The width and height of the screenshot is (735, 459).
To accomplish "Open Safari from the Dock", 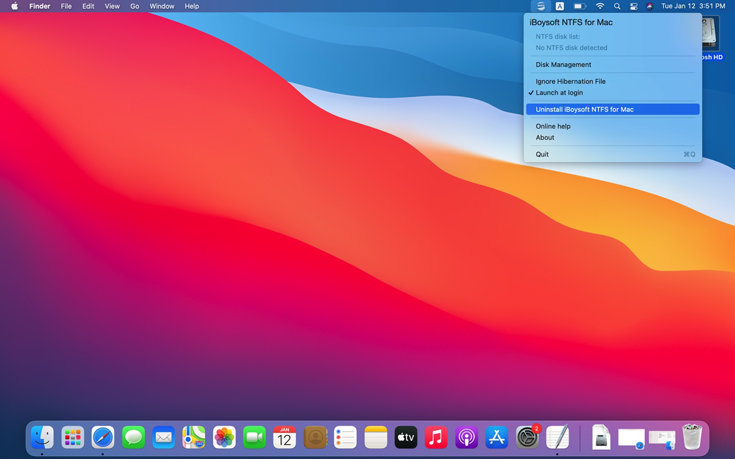I will [103, 437].
